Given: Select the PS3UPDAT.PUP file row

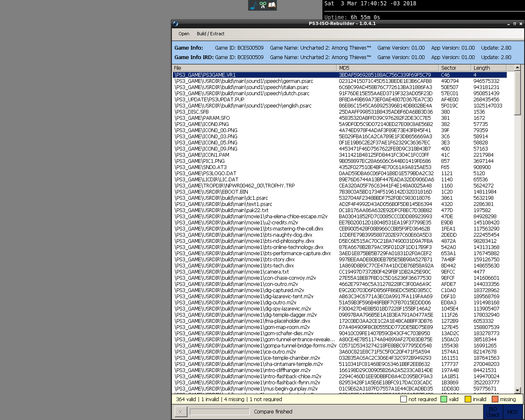Looking at the screenshot, I should pyautogui.click(x=340, y=99).
